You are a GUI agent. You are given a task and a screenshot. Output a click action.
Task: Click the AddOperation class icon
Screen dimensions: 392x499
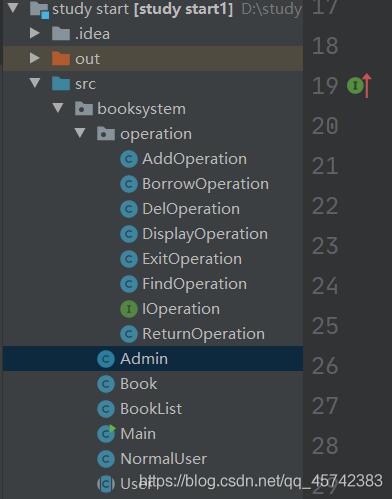[129, 159]
